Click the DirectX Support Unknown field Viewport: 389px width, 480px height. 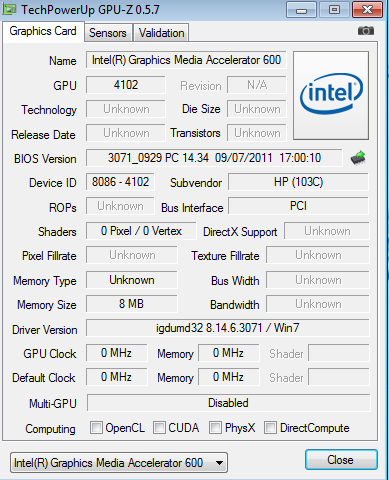[327, 231]
